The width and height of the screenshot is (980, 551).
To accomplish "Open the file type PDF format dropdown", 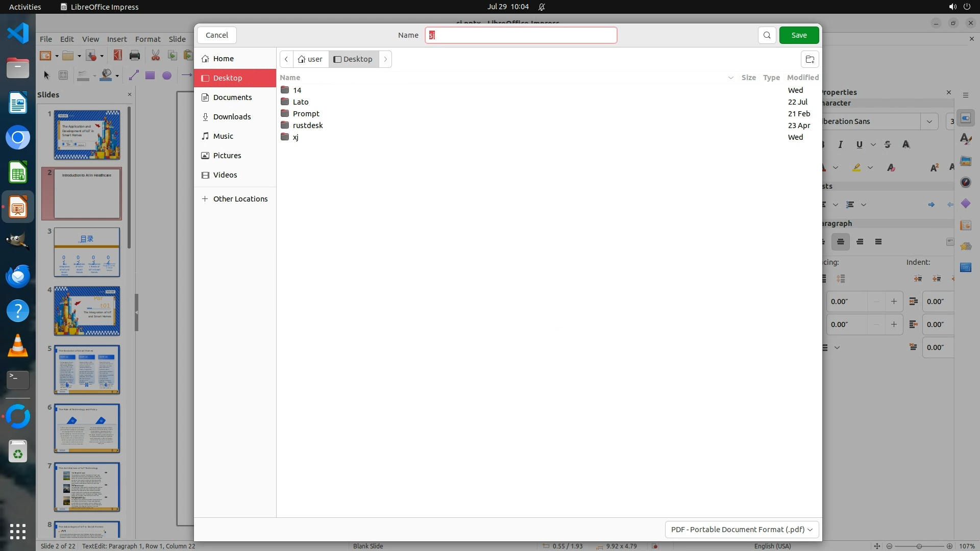I will coord(742,529).
